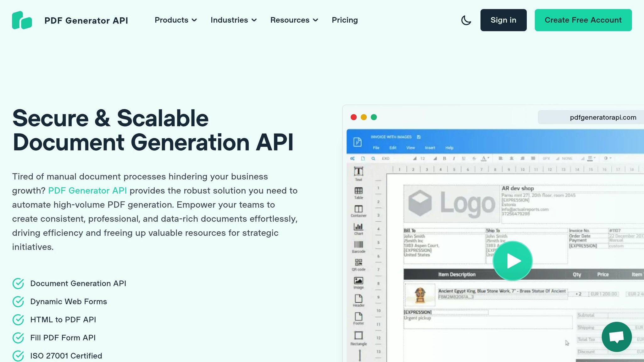Click the "INVOICE WITH IMAGES" template title

[391, 137]
